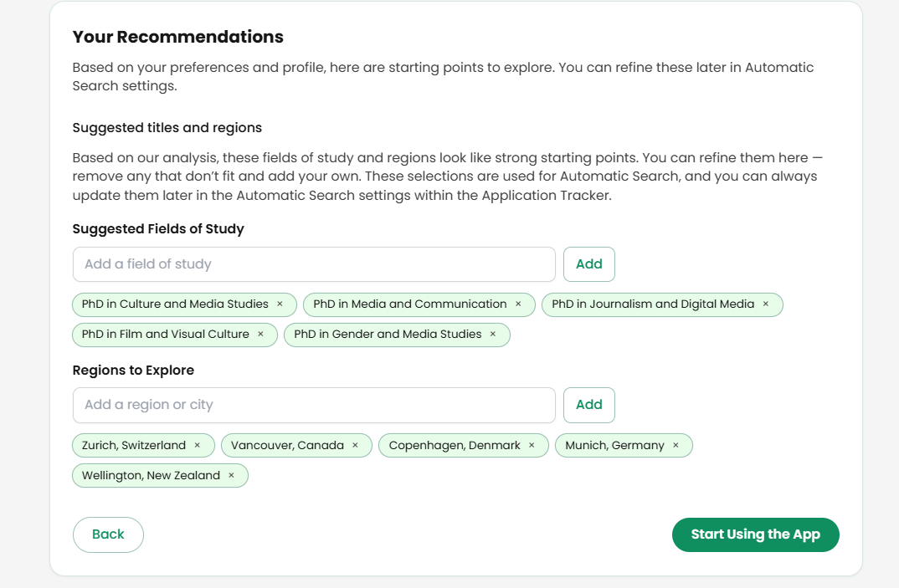
Task: Remove Wellington, New Zealand from regions
Action: point(232,475)
